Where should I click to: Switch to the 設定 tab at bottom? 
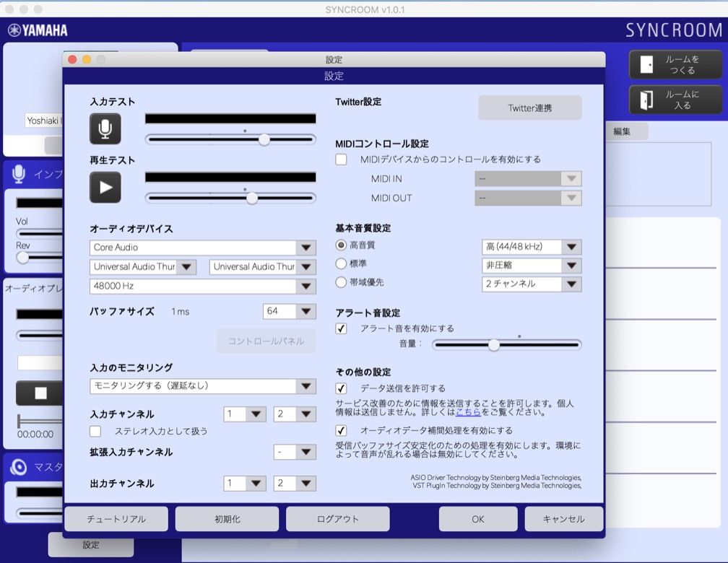(x=90, y=546)
